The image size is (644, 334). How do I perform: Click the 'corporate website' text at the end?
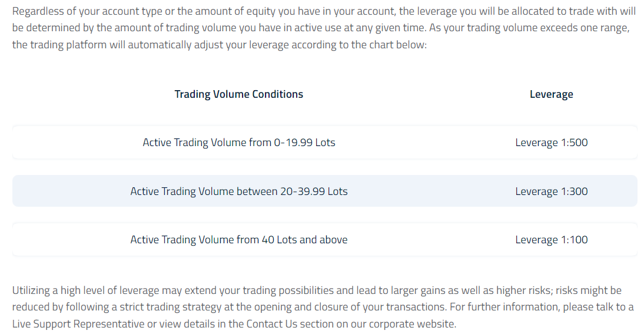tap(412, 324)
